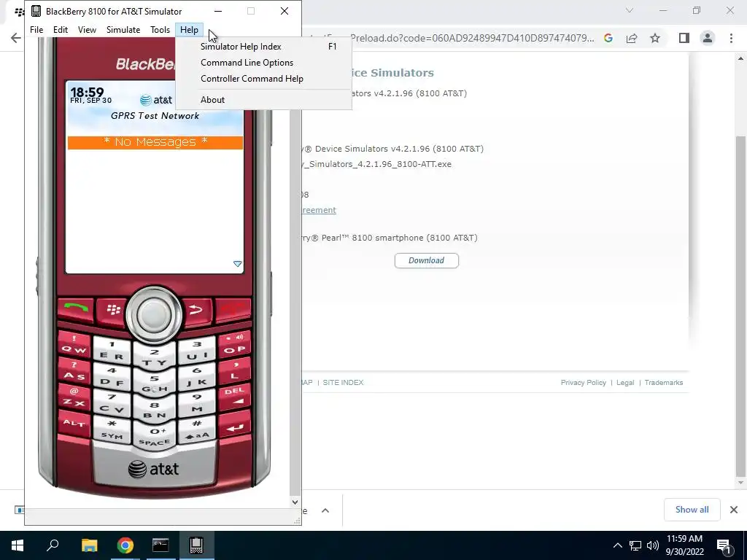This screenshot has height=560, width=747.
Task: Tap the 3 UI key on keypad
Action: (x=197, y=351)
